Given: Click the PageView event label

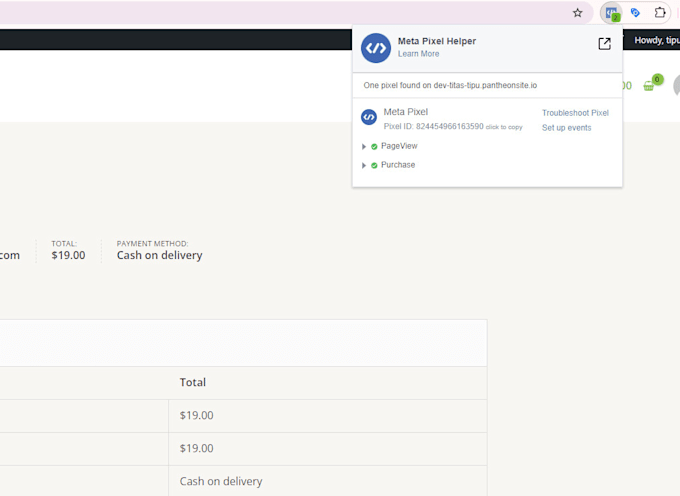Looking at the screenshot, I should [x=399, y=146].
